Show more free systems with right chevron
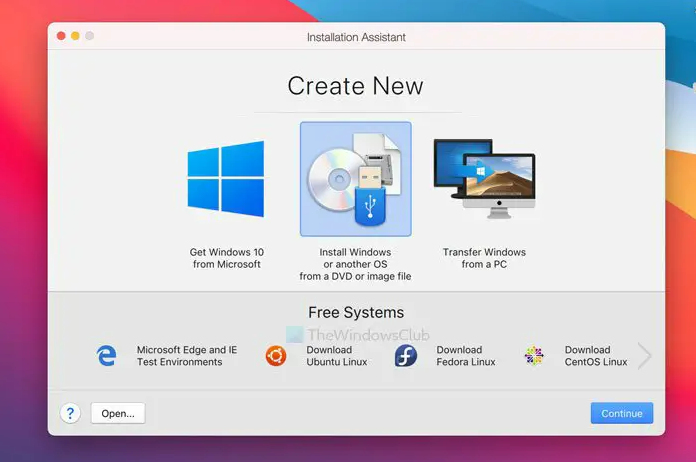The width and height of the screenshot is (696, 462). tap(644, 355)
